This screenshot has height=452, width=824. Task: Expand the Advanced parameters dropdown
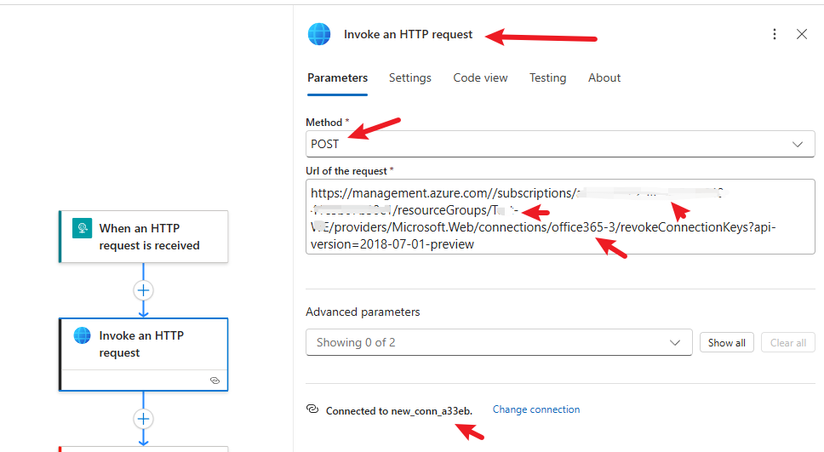coord(498,343)
